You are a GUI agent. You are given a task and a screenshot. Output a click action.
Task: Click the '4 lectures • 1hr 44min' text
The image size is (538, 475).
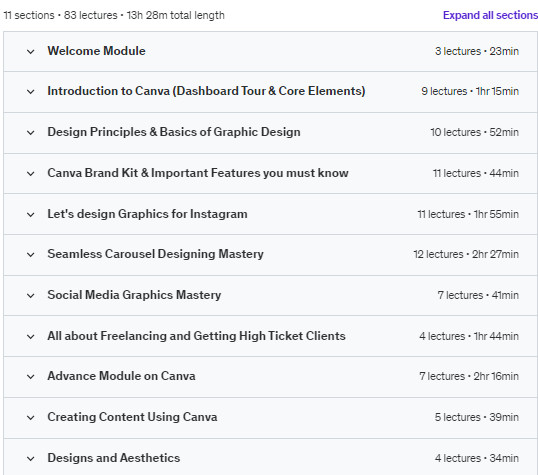(469, 336)
